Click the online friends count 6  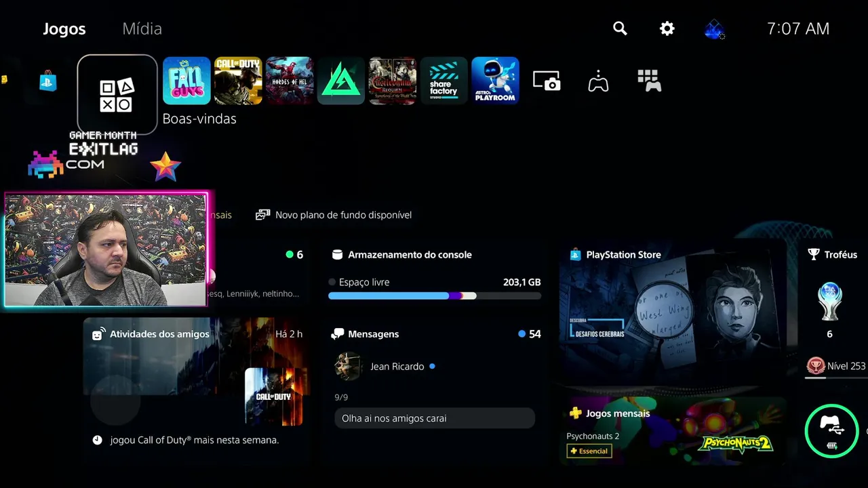300,255
